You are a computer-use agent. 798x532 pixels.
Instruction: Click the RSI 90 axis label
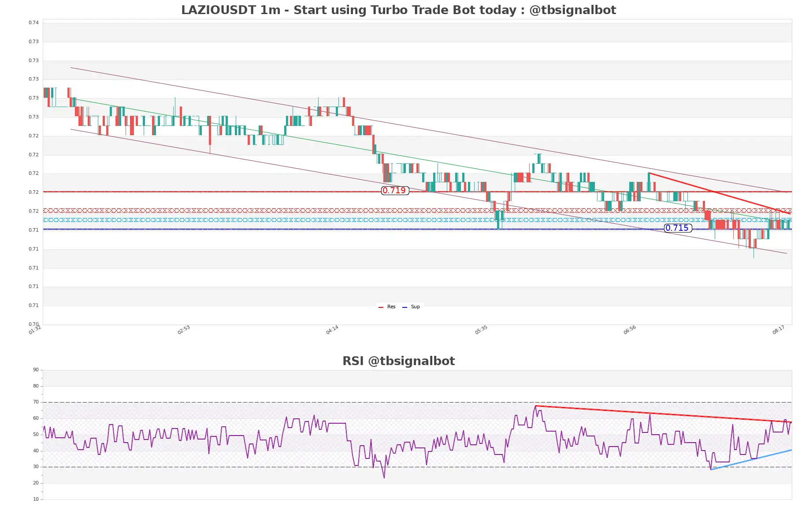coord(36,370)
